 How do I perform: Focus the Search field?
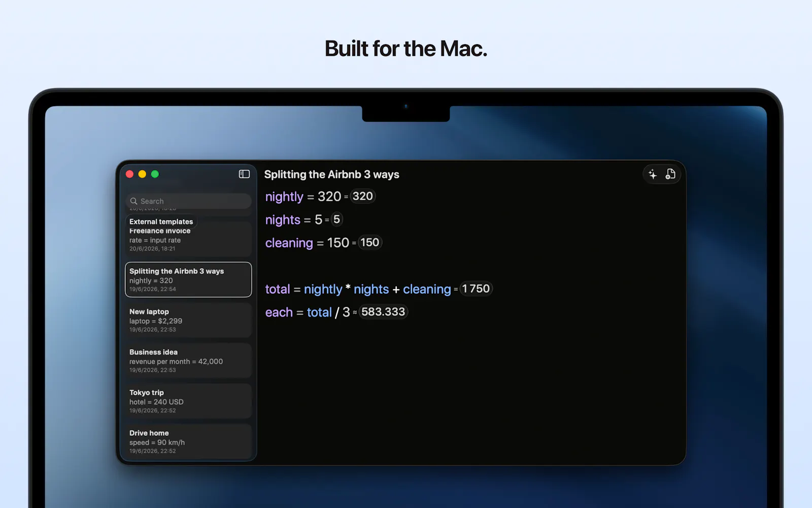pos(188,201)
